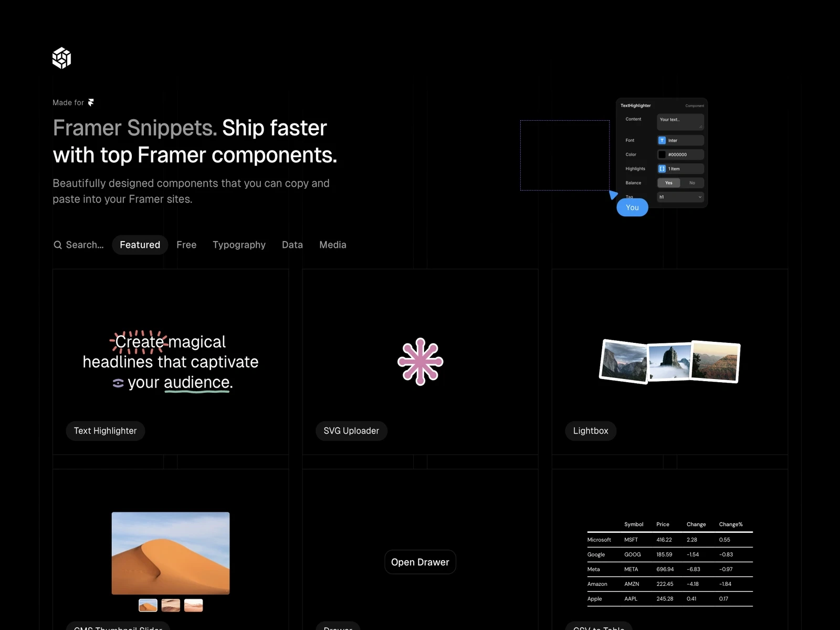
Task: Click the "GOOG" symbol cell
Action: (x=633, y=554)
